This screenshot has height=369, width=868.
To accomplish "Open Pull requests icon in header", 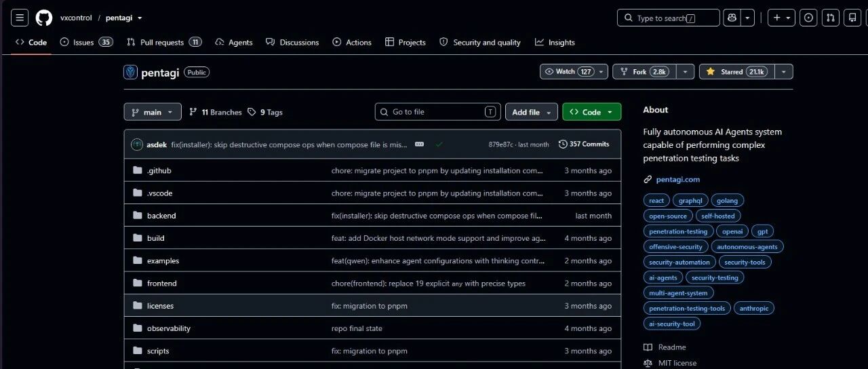I will (x=831, y=18).
